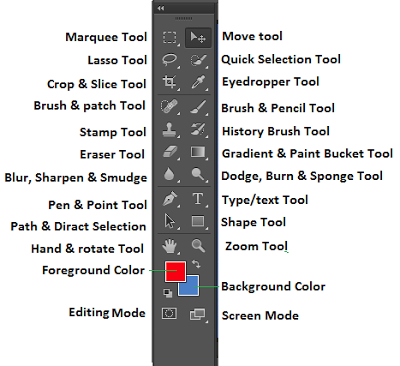Activate the Clone Stamp tool icon
400x366 pixels.
pos(169,130)
